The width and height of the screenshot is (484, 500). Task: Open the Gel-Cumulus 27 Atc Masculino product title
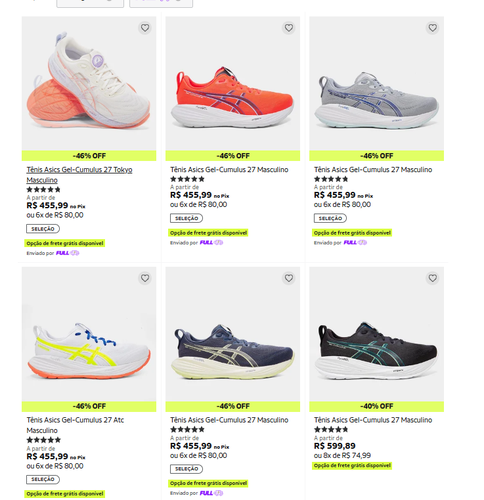pyautogui.click(x=75, y=425)
